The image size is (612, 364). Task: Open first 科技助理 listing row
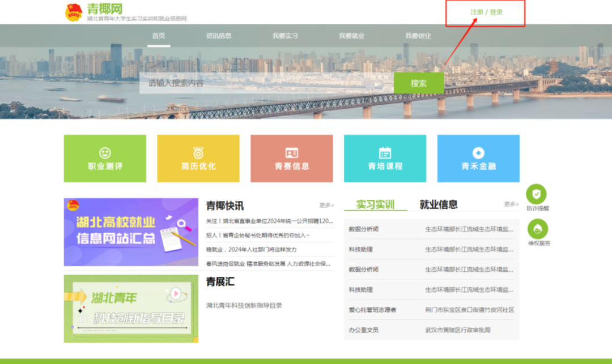coord(431,250)
